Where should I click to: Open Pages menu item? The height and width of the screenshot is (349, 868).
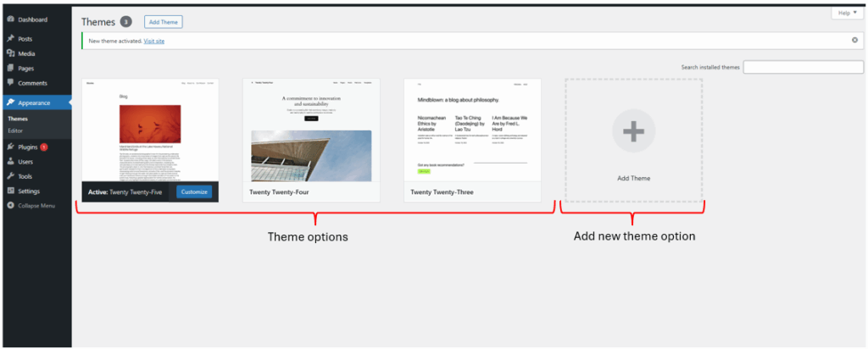[x=36, y=69]
